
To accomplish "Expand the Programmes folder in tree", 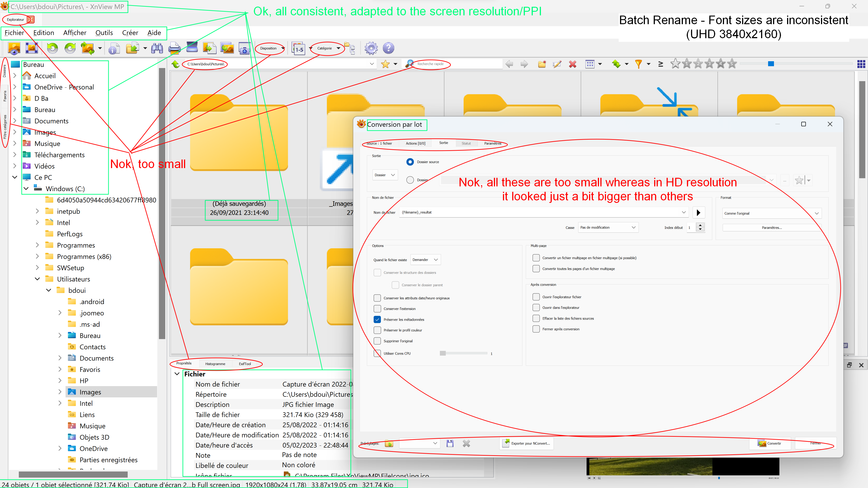I will pos(37,245).
